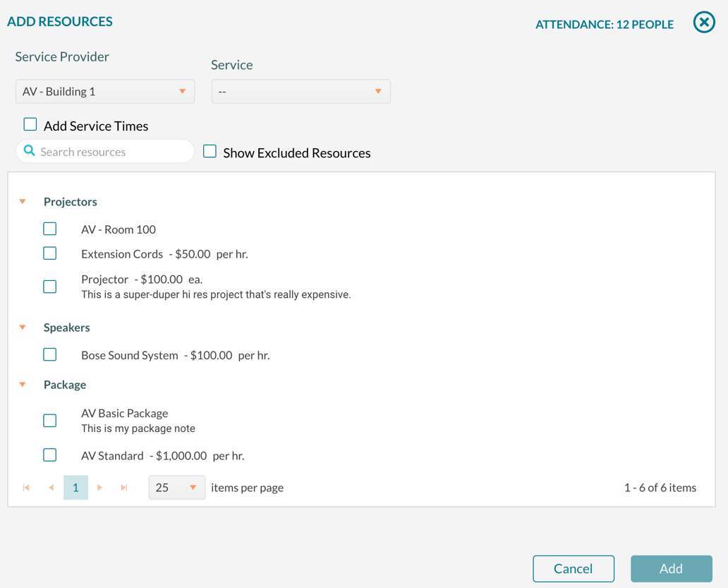Viewport: 728px width, 588px height.
Task: Check the AV Standard resource
Action: (x=49, y=455)
